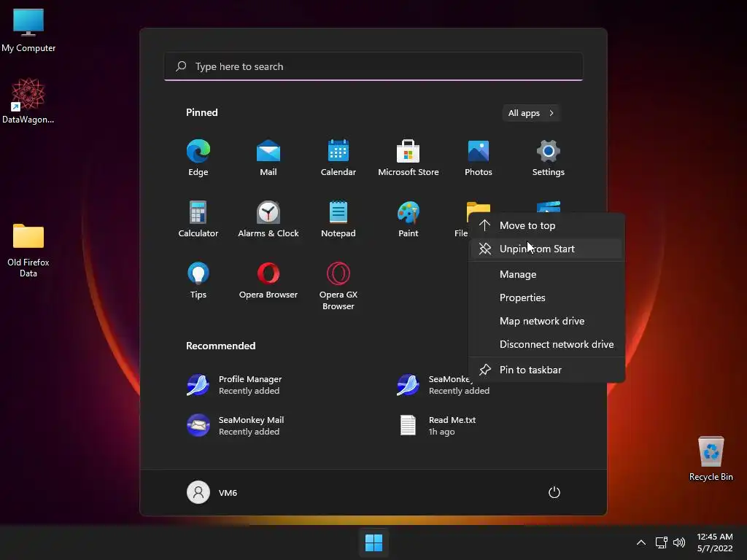Open Settings gear in pinned apps
The image size is (747, 560).
point(549,157)
